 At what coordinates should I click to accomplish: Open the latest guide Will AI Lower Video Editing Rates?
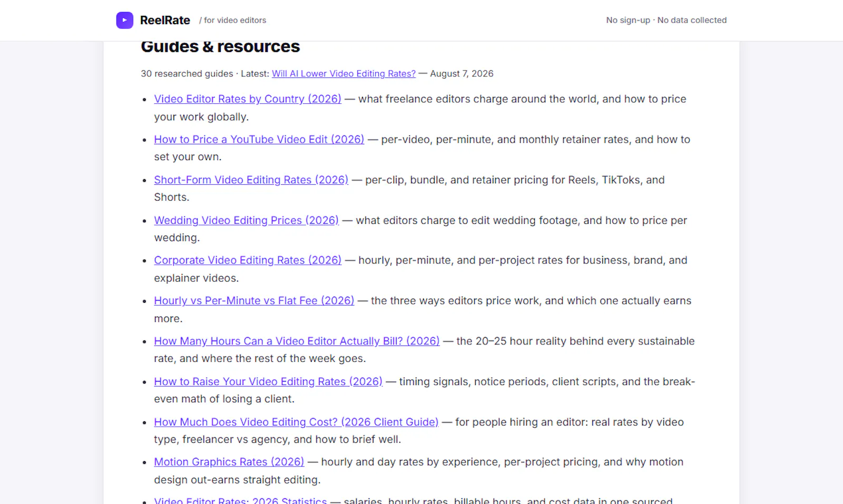coord(344,74)
